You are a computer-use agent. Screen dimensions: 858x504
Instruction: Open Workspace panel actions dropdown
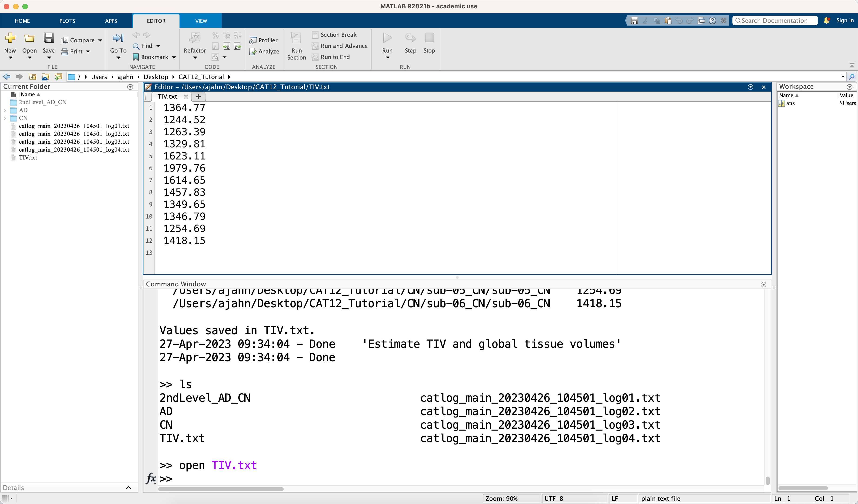click(x=849, y=87)
